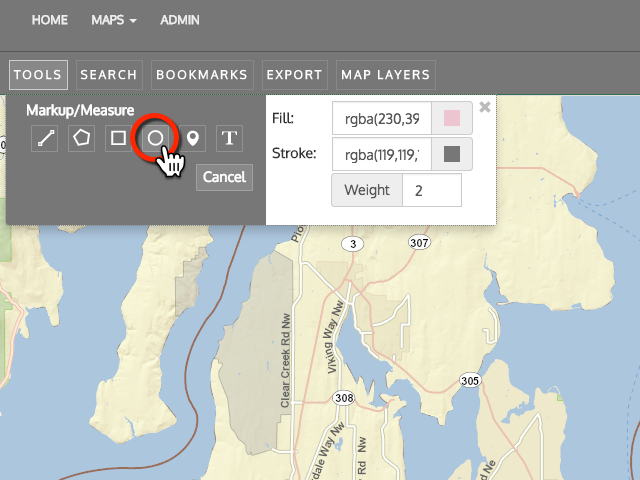Image resolution: width=640 pixels, height=480 pixels.
Task: Open the Bookmarks panel
Action: click(201, 75)
